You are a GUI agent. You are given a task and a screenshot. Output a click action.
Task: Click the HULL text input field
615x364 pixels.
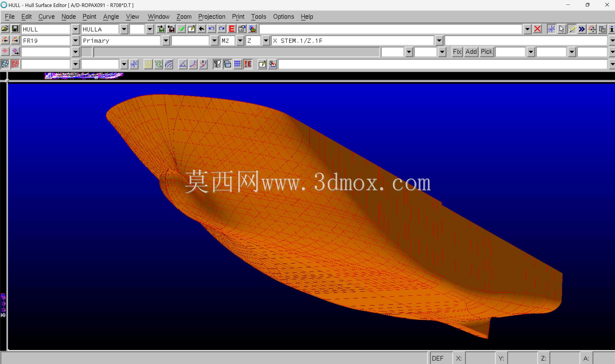[x=46, y=29]
